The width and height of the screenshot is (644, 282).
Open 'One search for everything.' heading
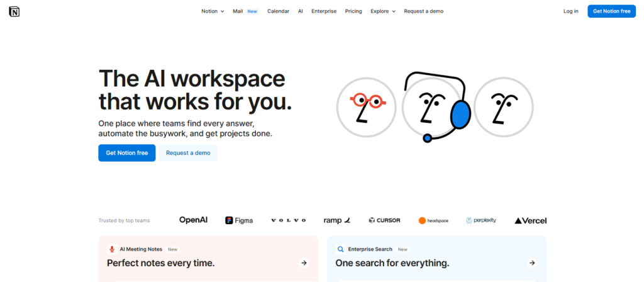[x=392, y=263]
